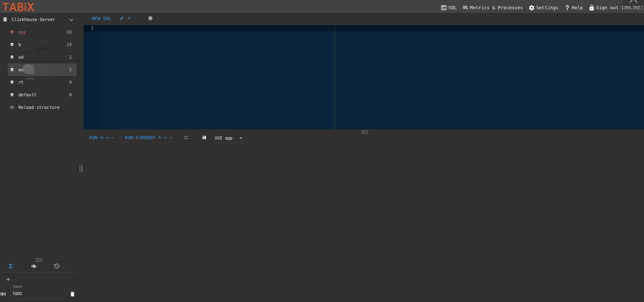
Task: Open the arrow icon panel
Action: tap(34, 266)
